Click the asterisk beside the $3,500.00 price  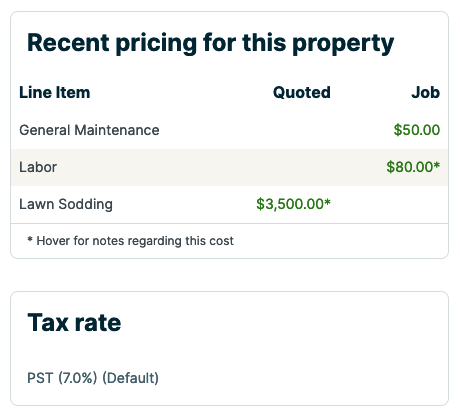pos(327,201)
